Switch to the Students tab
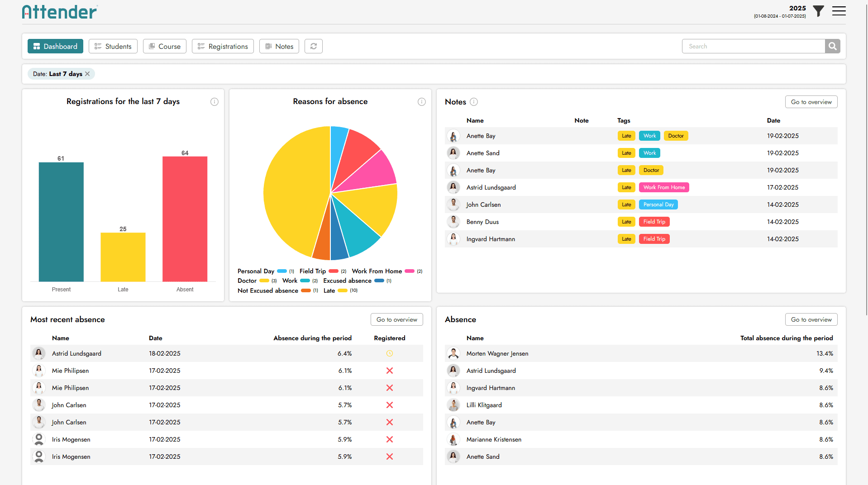The height and width of the screenshot is (485, 868). click(113, 46)
